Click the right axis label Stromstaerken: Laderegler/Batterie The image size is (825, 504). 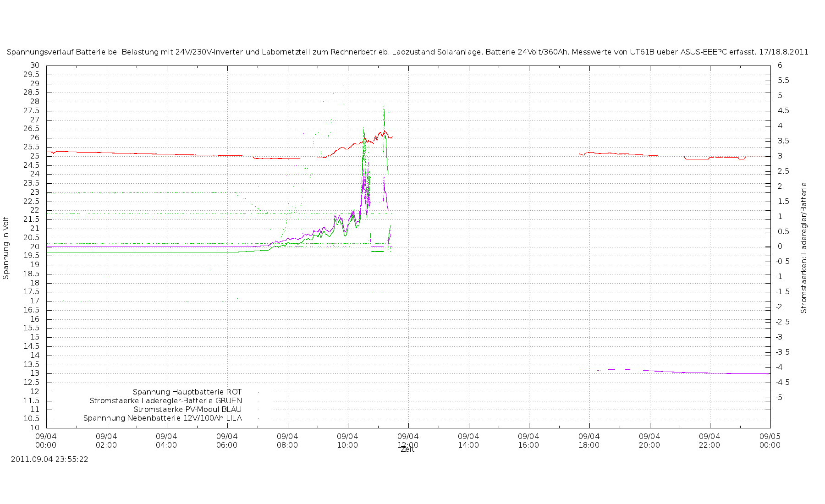803,248
